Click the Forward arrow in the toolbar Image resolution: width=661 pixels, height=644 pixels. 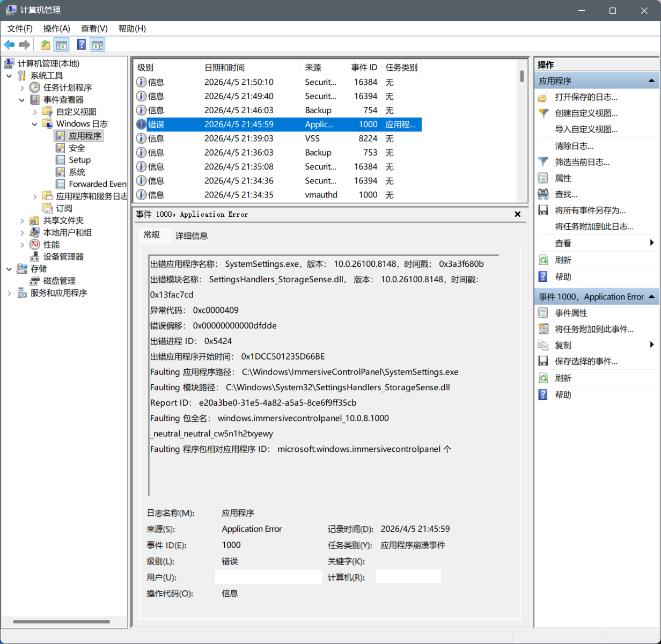24,45
